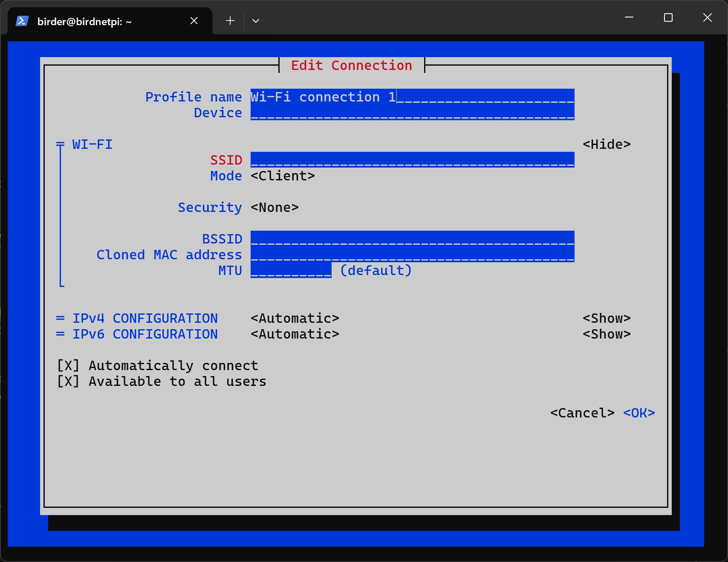Confirm the connection with OK
728x562 pixels.
(x=638, y=413)
